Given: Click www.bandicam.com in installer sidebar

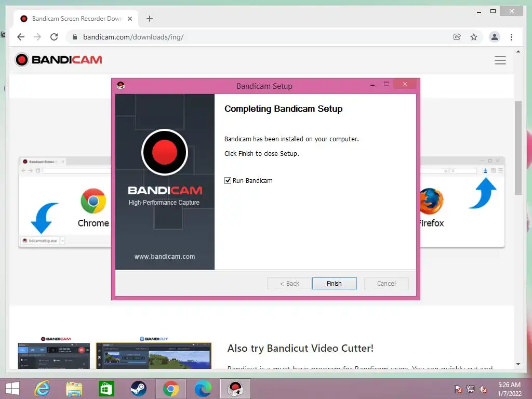Looking at the screenshot, I should pyautogui.click(x=165, y=257).
